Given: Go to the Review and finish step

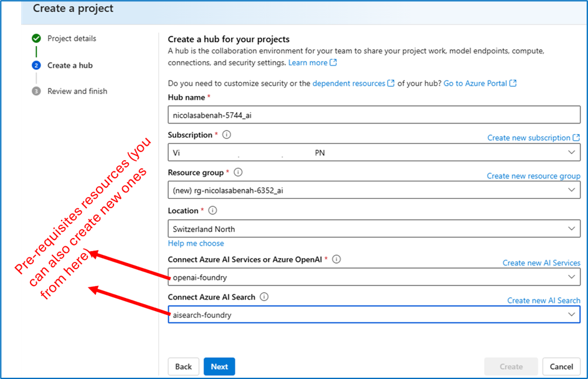Looking at the screenshot, I should click(77, 91).
